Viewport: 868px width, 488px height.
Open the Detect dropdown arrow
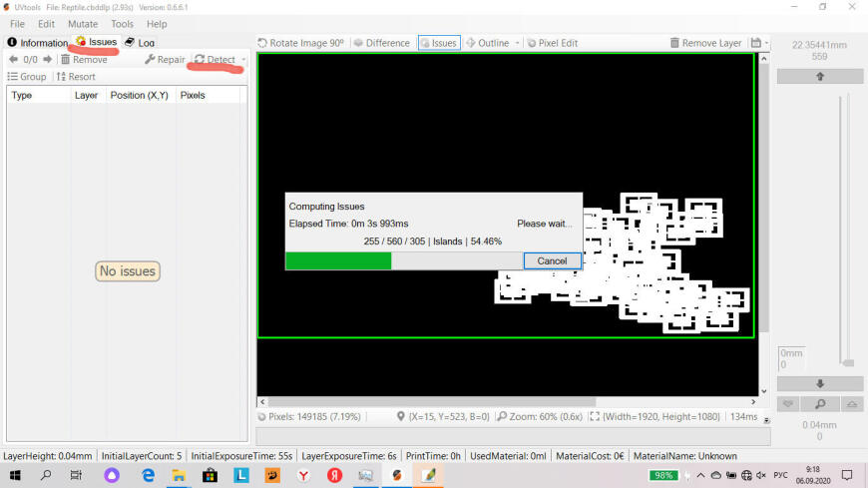point(243,59)
